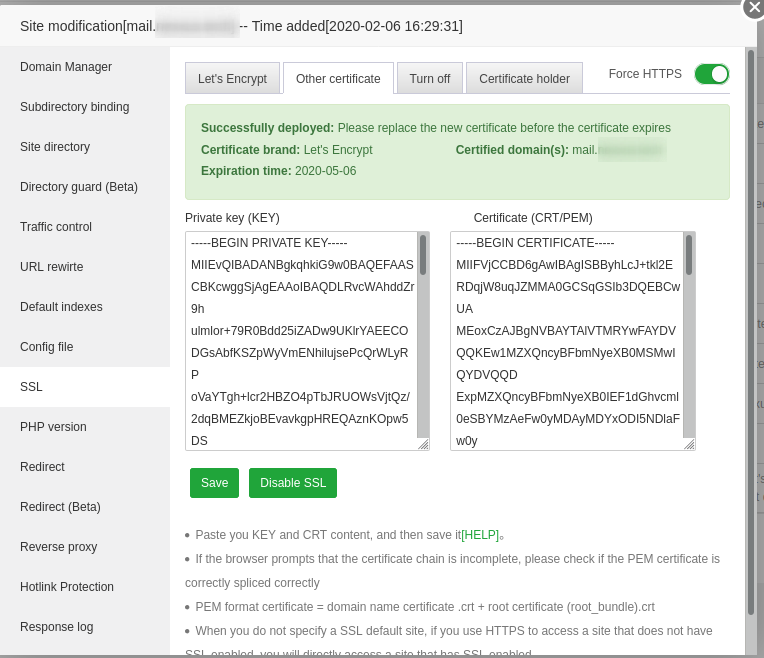Toggle the Force HTTPS switch
This screenshot has width=764, height=658.
(712, 74)
